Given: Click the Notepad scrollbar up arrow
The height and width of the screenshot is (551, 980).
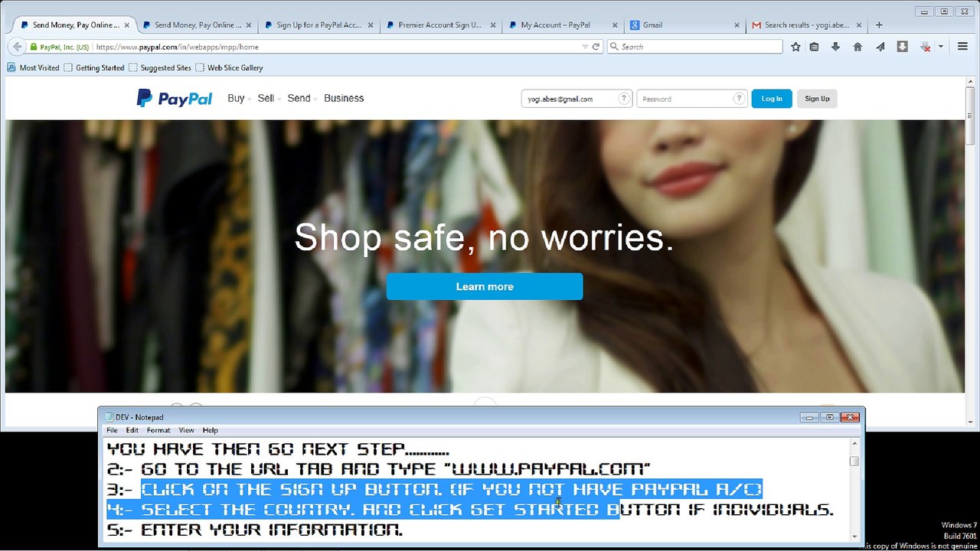Looking at the screenshot, I should (854, 445).
